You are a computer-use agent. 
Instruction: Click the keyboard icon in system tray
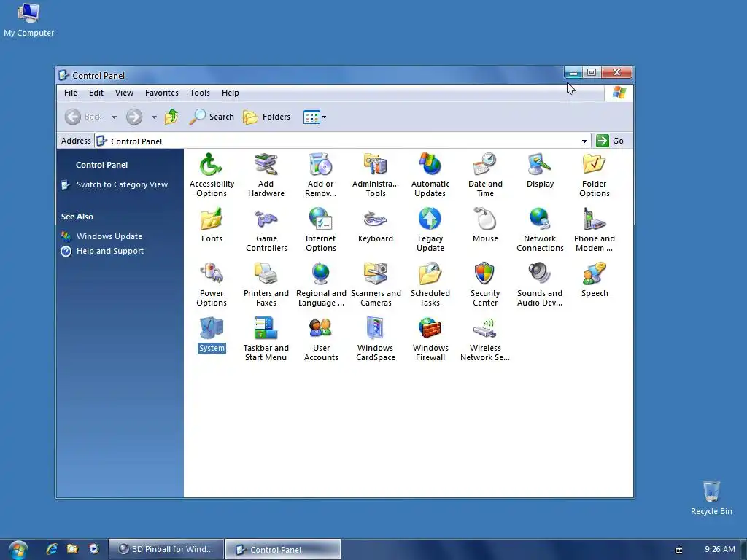click(678, 550)
